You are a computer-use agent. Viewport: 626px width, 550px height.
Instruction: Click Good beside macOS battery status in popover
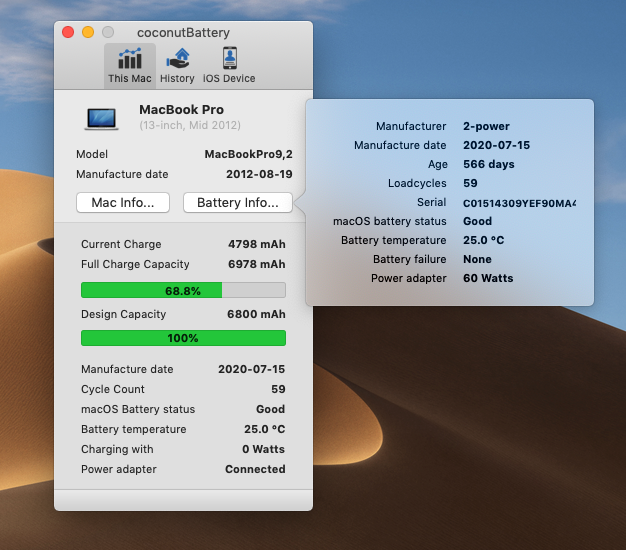pos(477,221)
